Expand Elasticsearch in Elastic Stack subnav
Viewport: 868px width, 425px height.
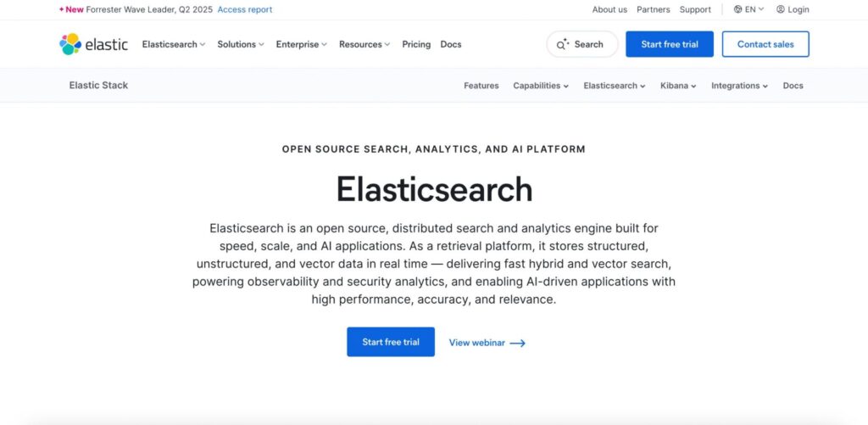(615, 86)
